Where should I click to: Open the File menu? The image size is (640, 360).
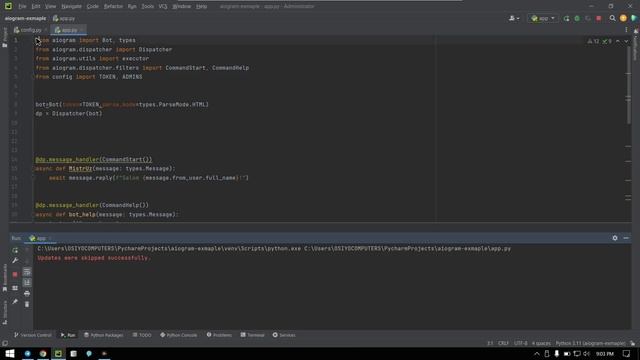tap(22, 7)
